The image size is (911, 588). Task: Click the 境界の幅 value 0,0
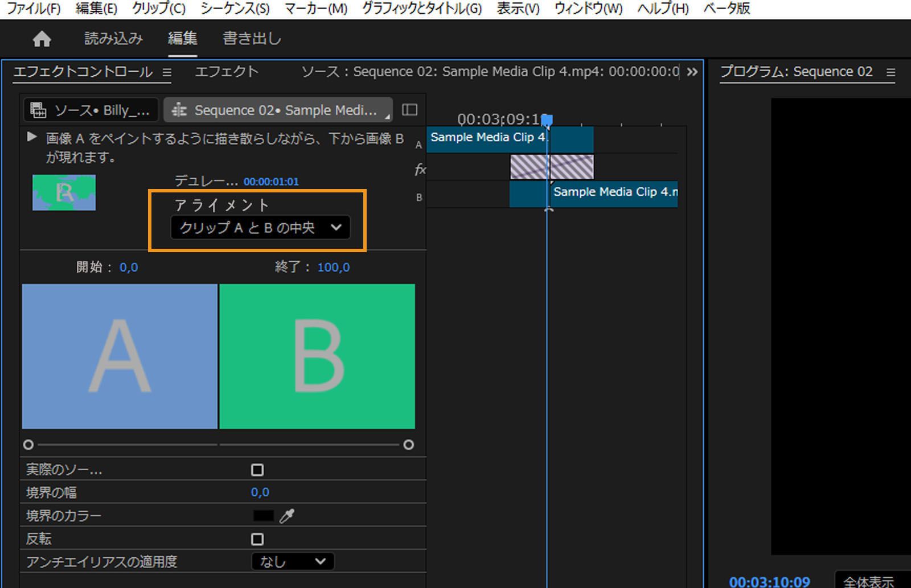pos(260,492)
